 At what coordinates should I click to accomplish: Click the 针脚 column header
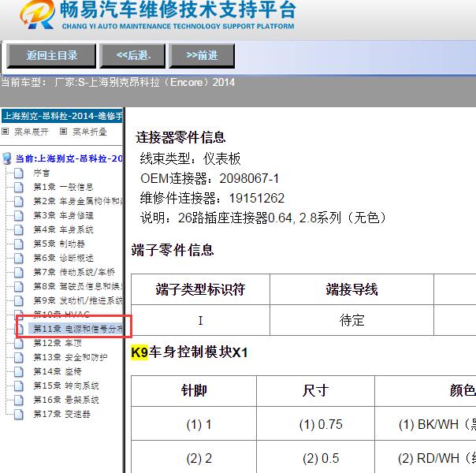point(194,391)
